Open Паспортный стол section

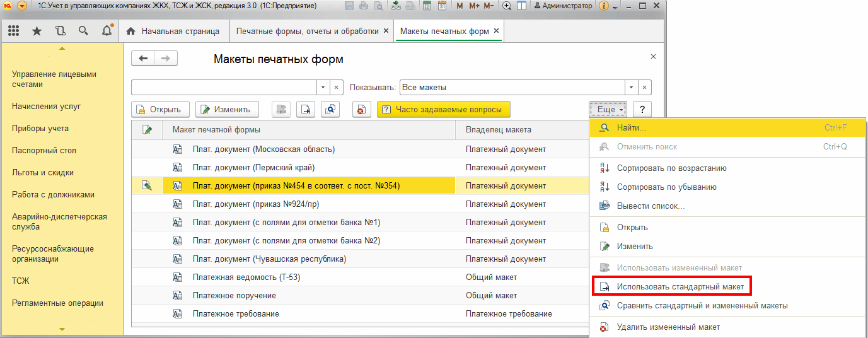pyautogui.click(x=44, y=151)
